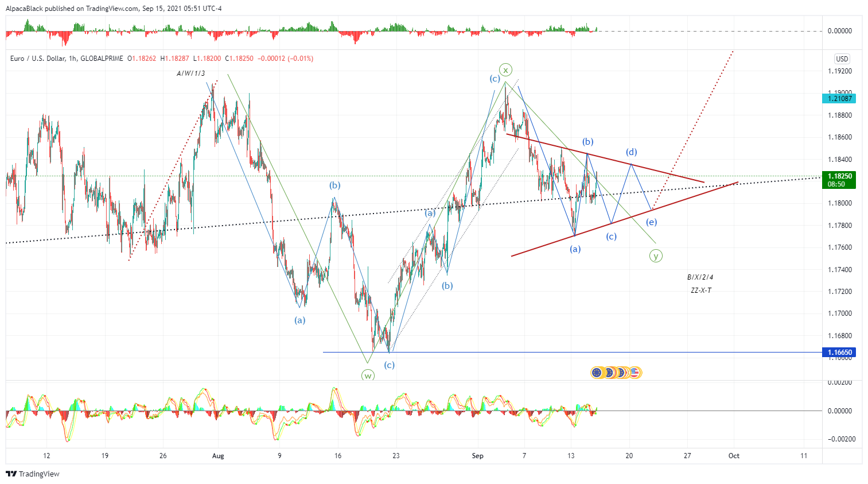Click the 23 date on the time axis

tap(396, 456)
